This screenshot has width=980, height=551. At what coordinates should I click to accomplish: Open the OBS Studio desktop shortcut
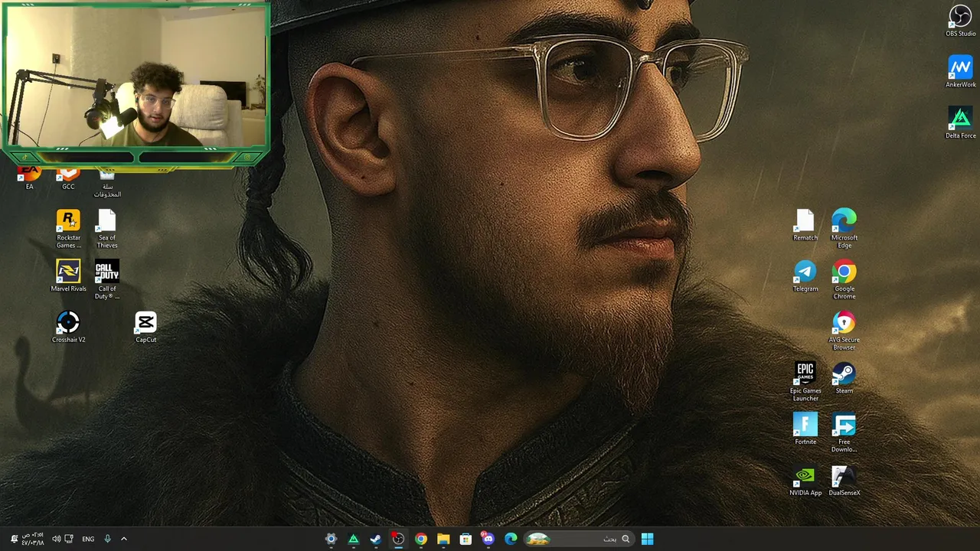click(x=960, y=21)
